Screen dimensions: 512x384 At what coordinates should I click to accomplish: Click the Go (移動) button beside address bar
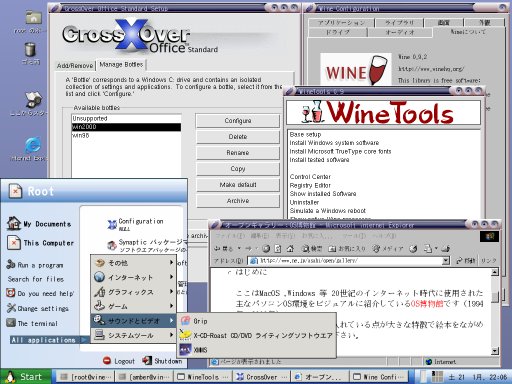pyautogui.click(x=466, y=261)
